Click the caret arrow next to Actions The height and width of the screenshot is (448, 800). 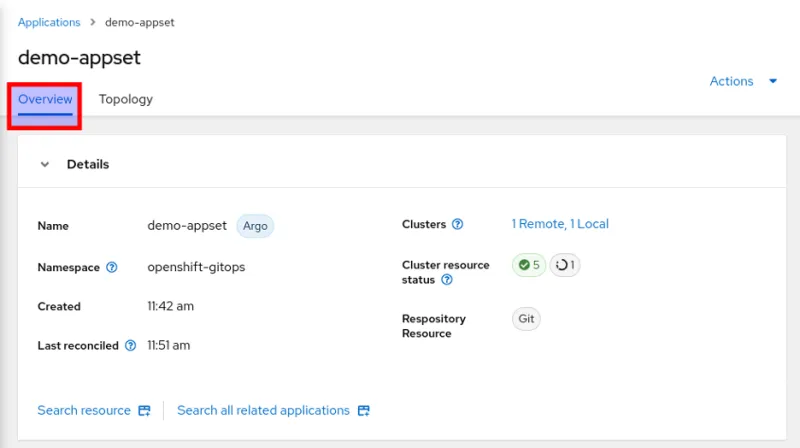(x=773, y=81)
